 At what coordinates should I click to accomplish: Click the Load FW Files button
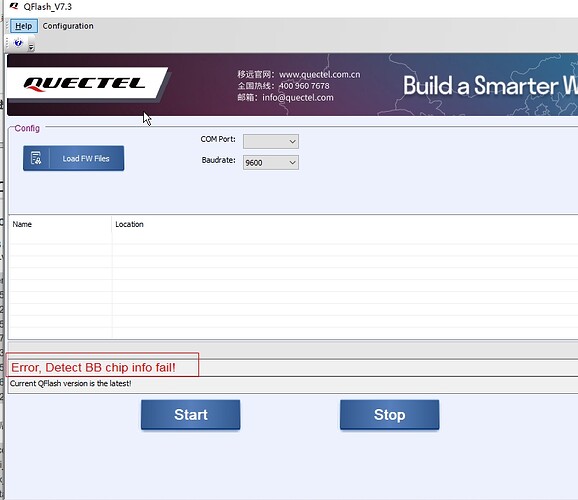tap(73, 158)
